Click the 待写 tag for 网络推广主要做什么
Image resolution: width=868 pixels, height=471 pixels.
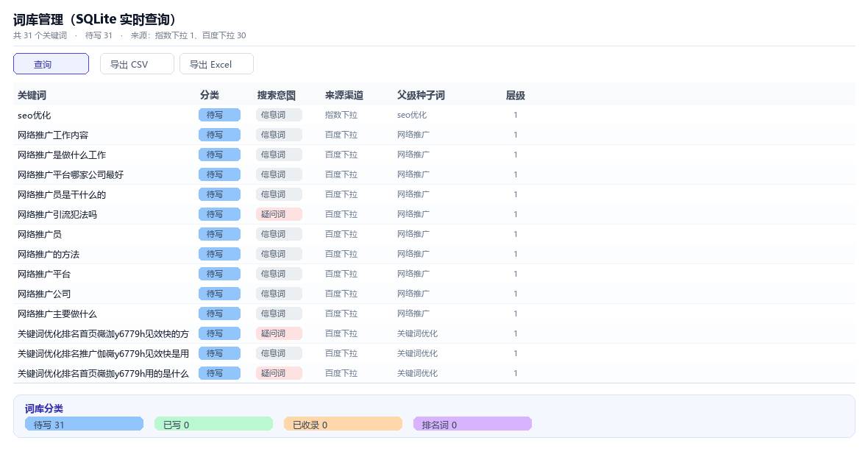(219, 313)
